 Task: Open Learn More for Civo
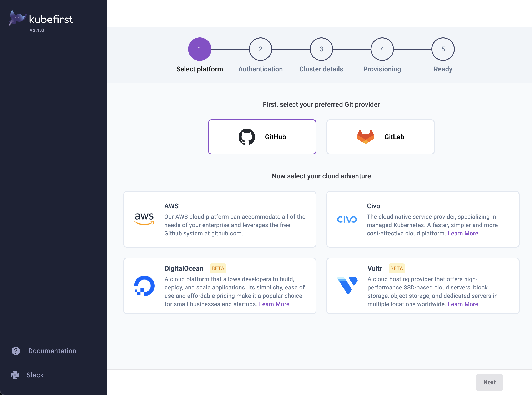463,233
